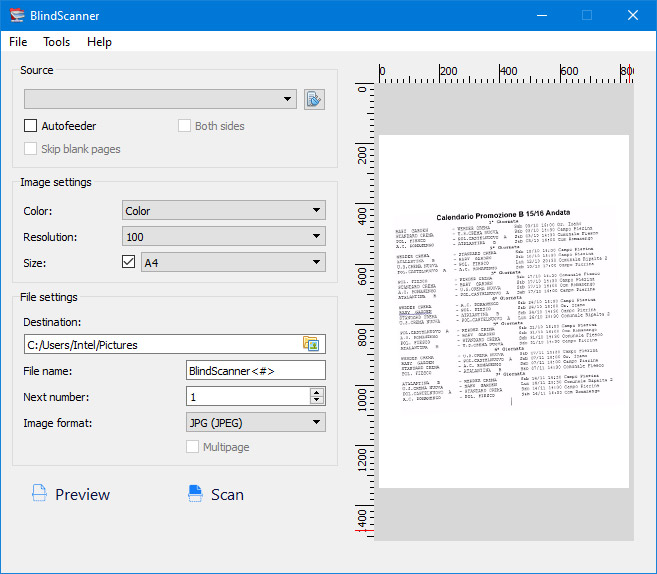Click the BlindScanner app icon in title bar
This screenshot has width=657, height=574.
pyautogui.click(x=17, y=15)
